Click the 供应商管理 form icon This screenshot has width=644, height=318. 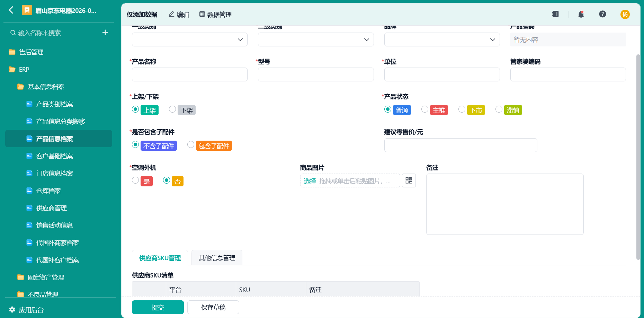coord(29,208)
